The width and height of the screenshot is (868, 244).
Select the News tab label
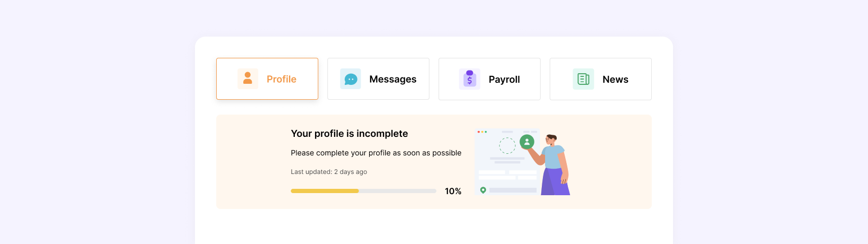click(615, 79)
